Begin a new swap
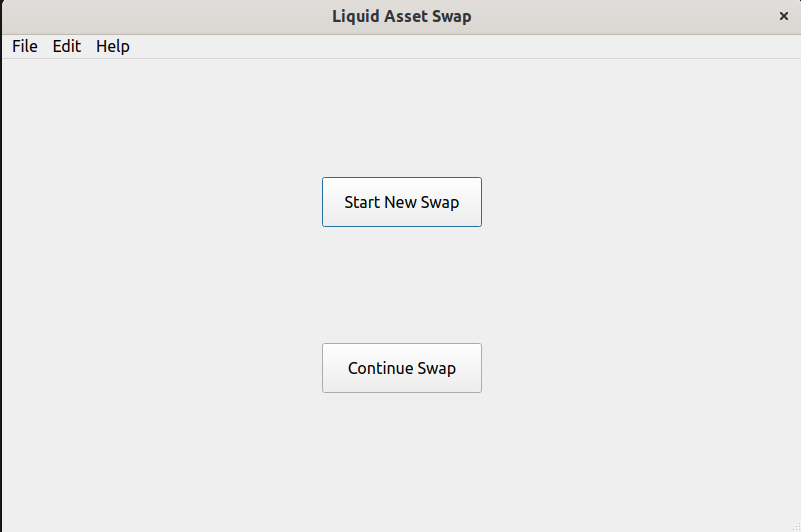801x532 pixels. [402, 202]
